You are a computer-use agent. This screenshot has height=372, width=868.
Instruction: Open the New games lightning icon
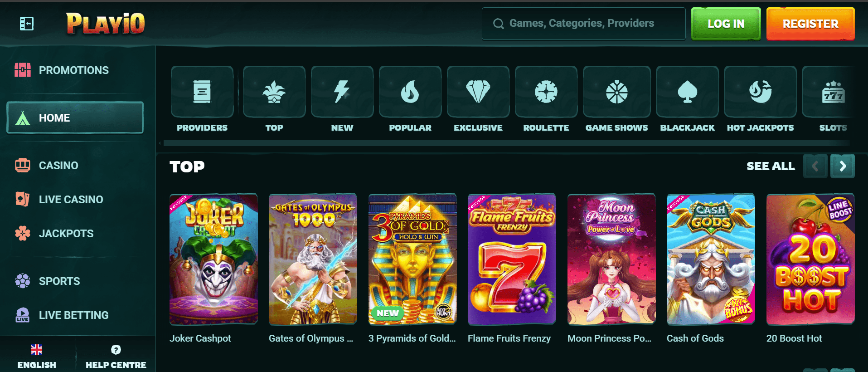click(x=342, y=92)
